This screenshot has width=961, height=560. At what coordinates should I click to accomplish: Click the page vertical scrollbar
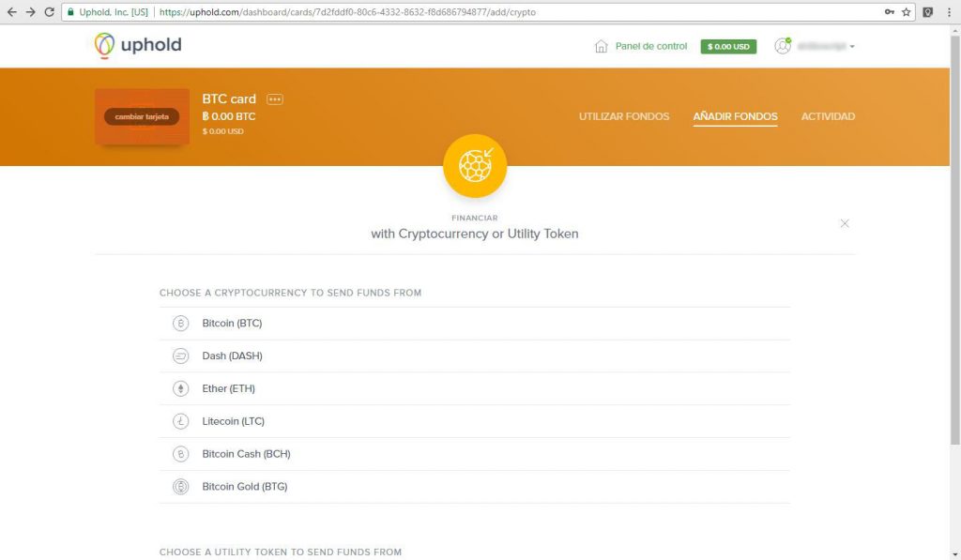pos(954,239)
